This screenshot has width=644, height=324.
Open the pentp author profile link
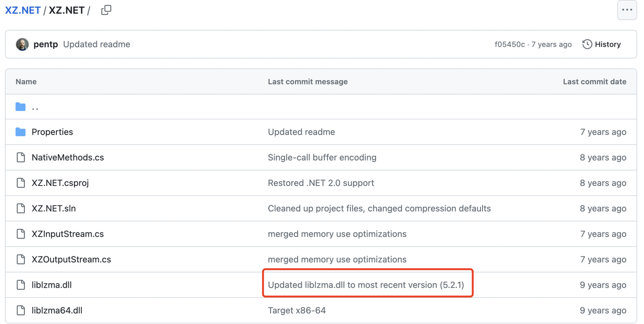(46, 44)
